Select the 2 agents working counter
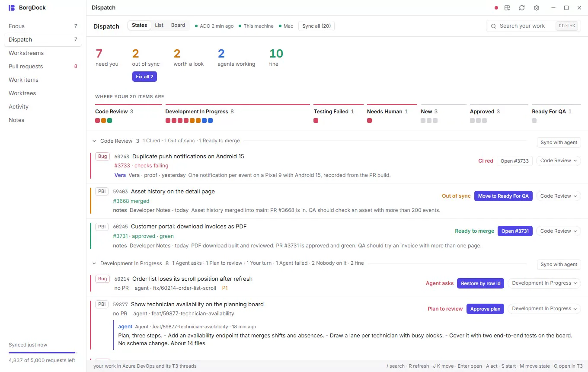This screenshot has height=372, width=588. click(236, 58)
